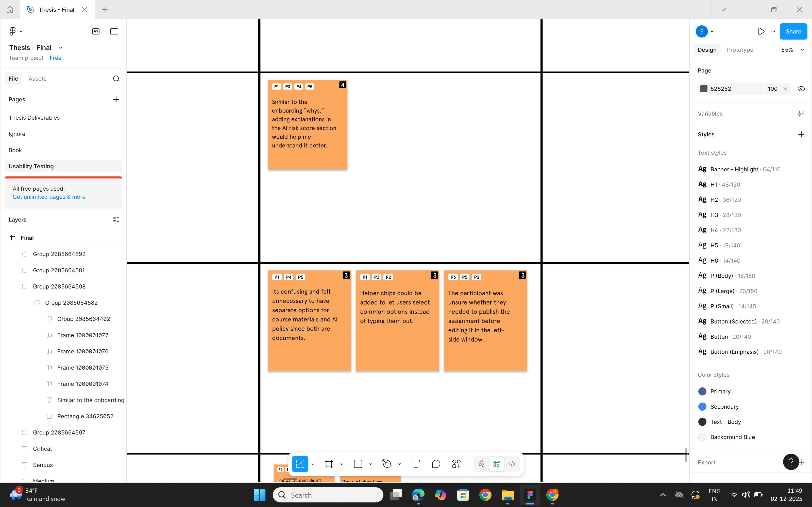Switch to the Prototype tab
Viewport: 812px width, 507px height.
coord(739,50)
